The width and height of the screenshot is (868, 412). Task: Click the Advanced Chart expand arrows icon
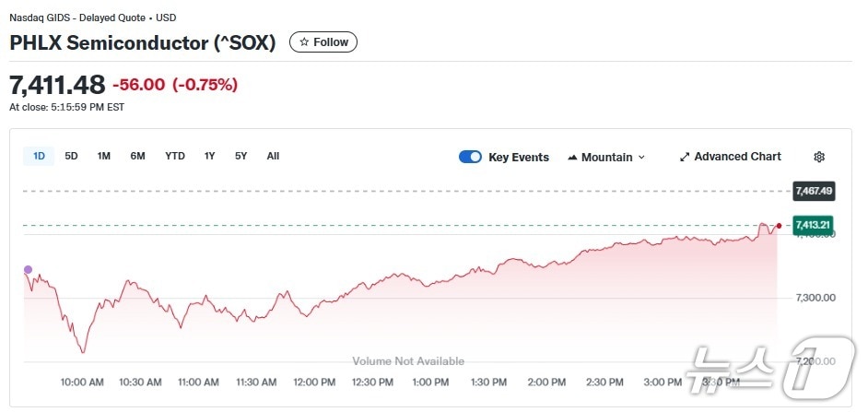point(685,157)
